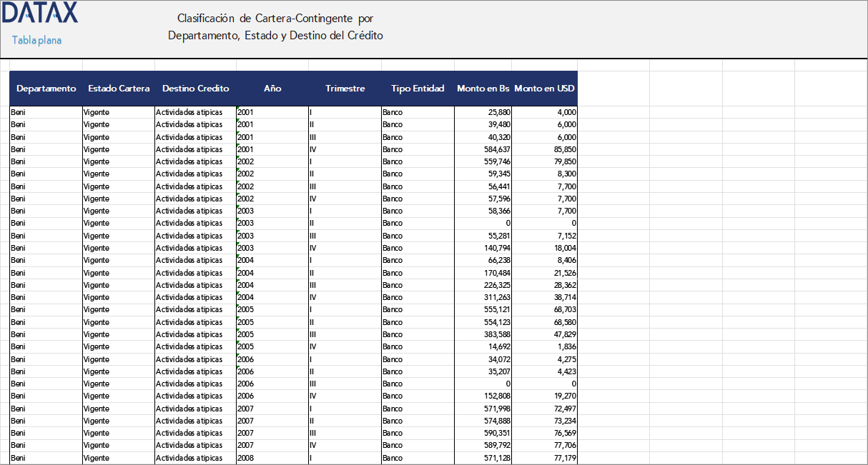Select Actividades atipicas in the top row

click(x=189, y=112)
